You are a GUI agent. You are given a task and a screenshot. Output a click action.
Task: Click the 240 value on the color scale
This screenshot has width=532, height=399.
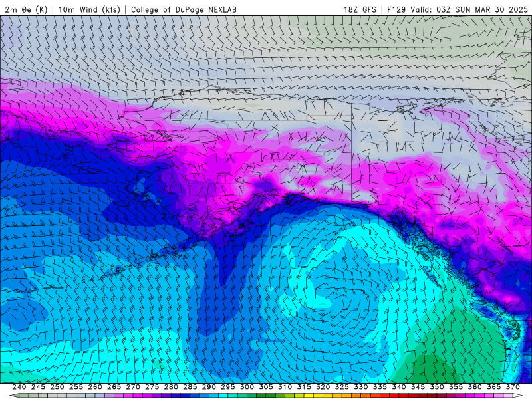[x=19, y=387]
